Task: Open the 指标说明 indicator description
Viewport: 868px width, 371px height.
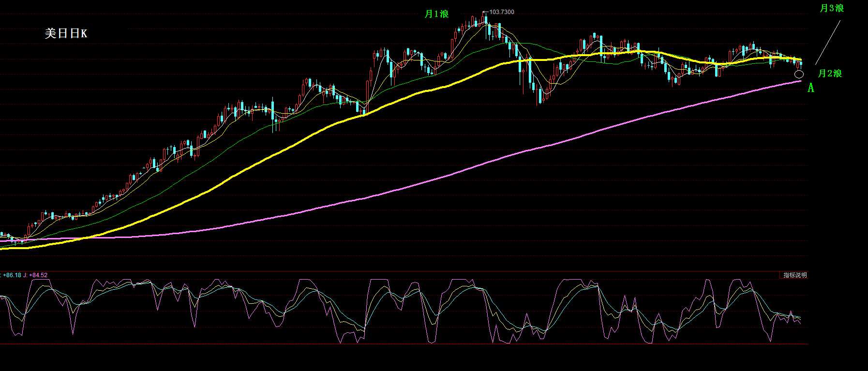Action: (x=795, y=275)
